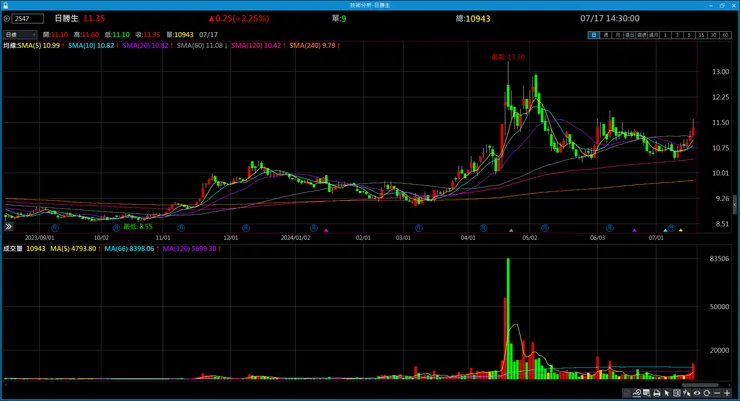The width and height of the screenshot is (740, 401).
Task: Click the stock name 日勝生
Action: pos(67,18)
